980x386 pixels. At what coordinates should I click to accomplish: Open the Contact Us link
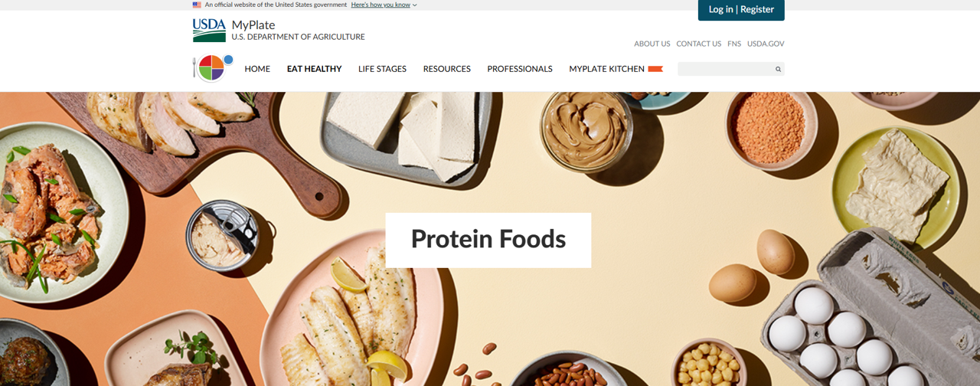(x=698, y=44)
